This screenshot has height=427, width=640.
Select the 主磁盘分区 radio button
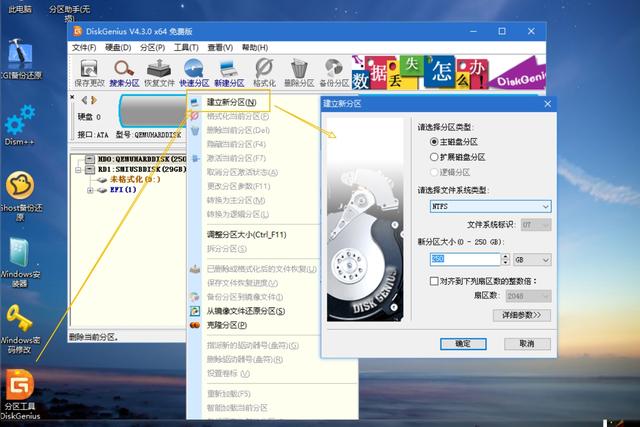pos(434,142)
